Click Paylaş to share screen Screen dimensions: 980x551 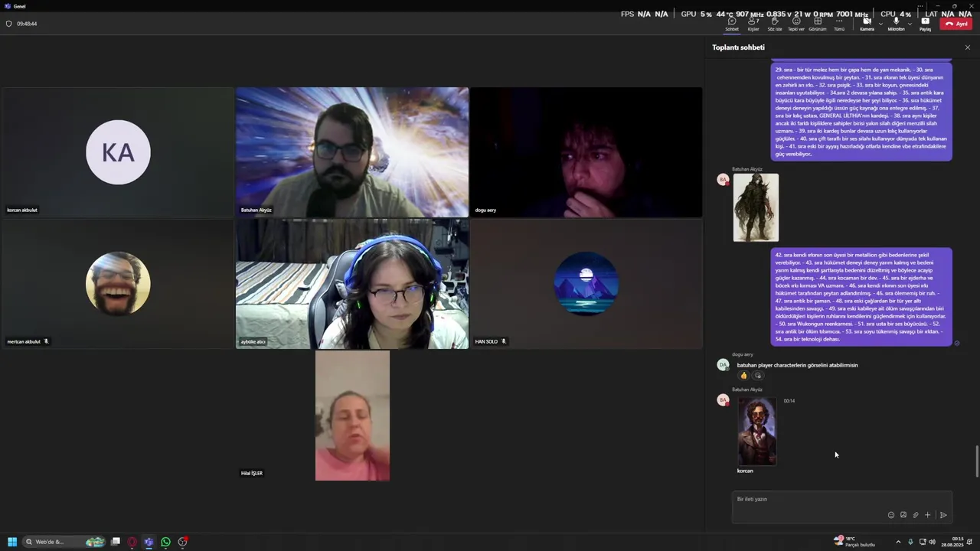[x=925, y=24]
